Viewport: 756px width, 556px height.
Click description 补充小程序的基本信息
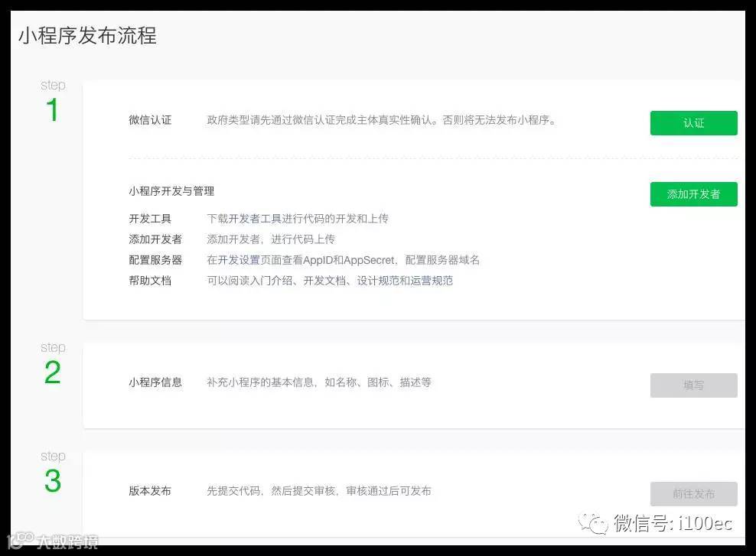[318, 382]
